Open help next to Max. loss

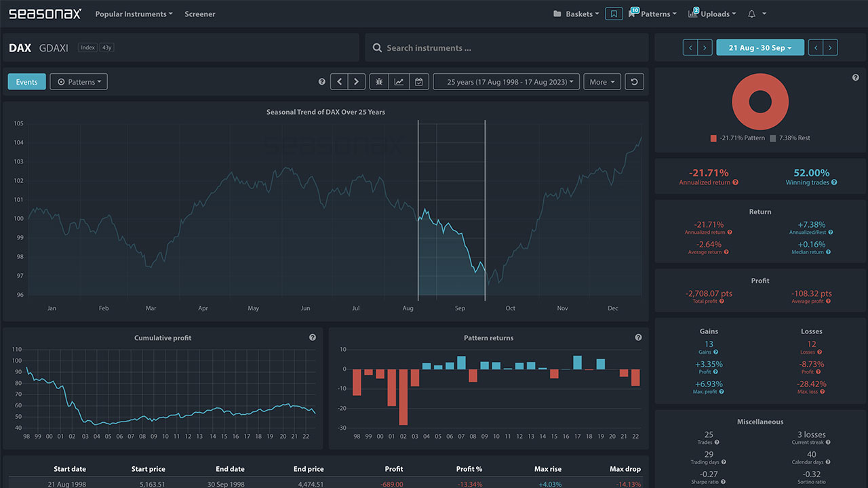point(822,392)
